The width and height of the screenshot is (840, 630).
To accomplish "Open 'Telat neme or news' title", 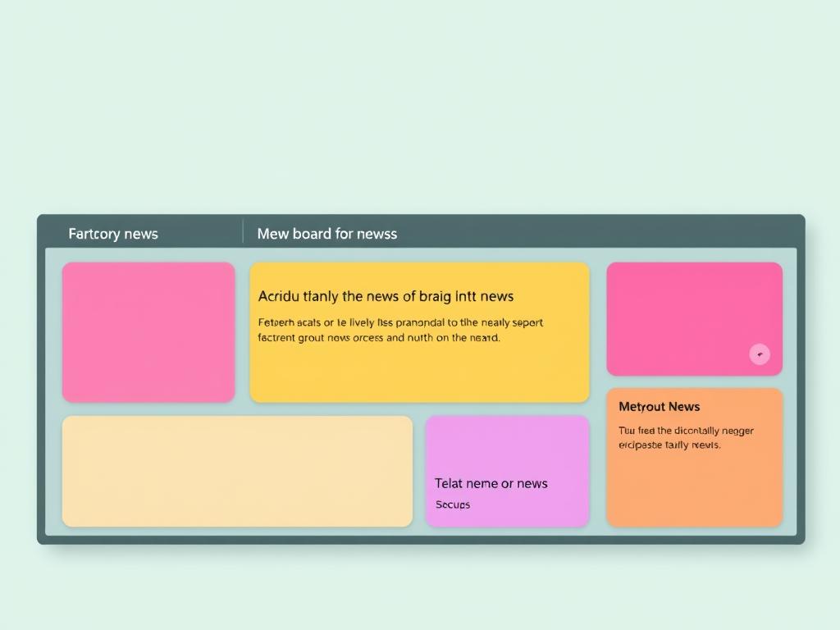I will coord(491,483).
